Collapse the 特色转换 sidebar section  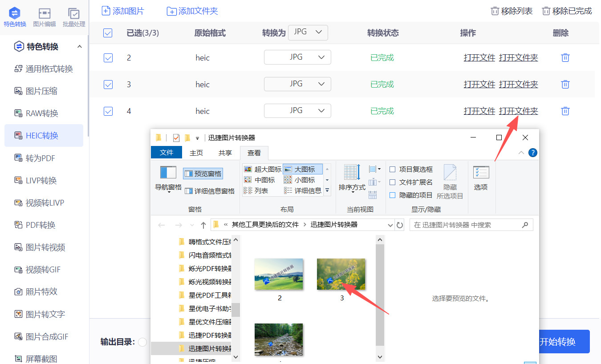[x=80, y=47]
